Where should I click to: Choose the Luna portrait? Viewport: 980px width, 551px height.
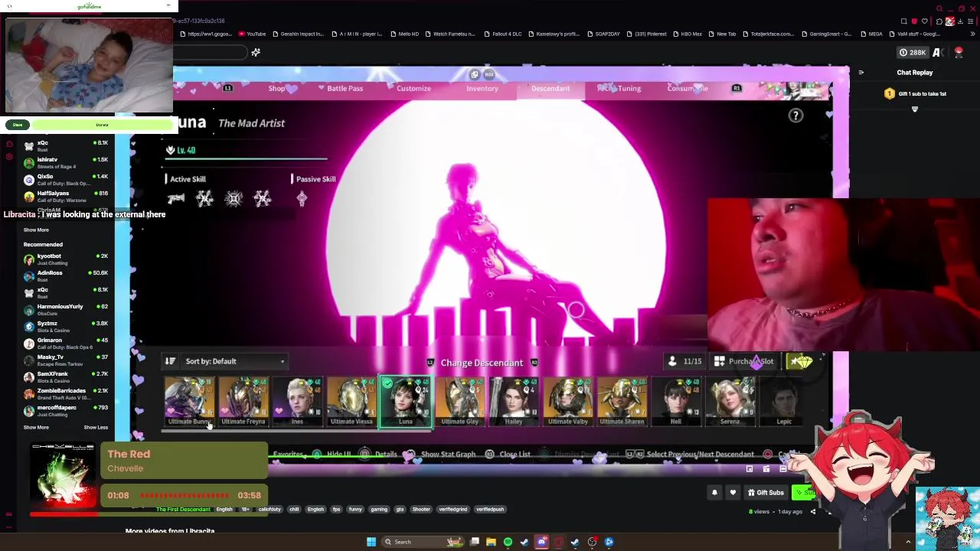coord(406,401)
